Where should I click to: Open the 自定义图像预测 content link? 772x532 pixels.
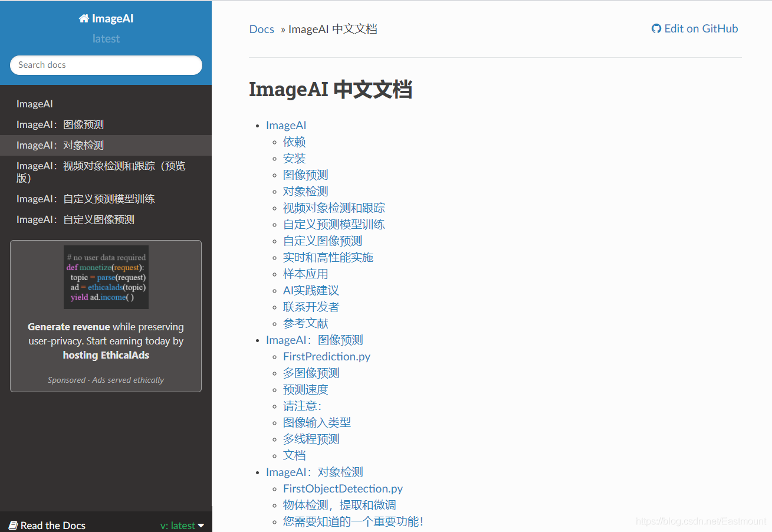(x=323, y=241)
